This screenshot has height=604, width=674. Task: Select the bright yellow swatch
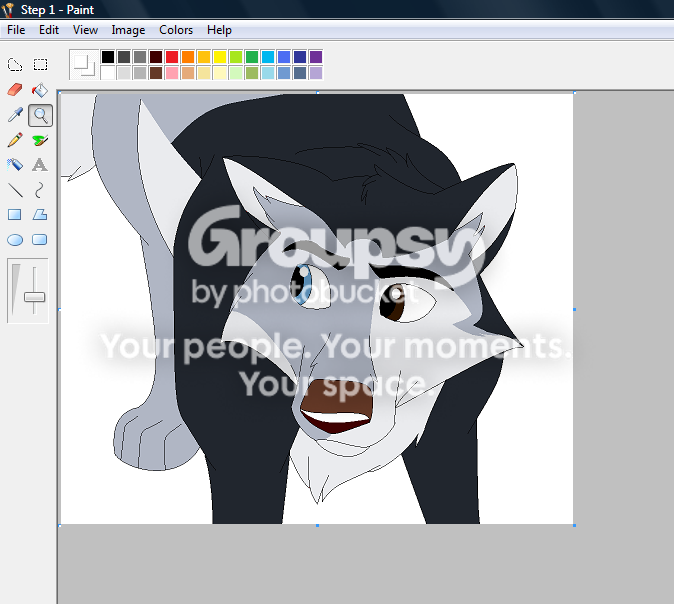(220, 57)
